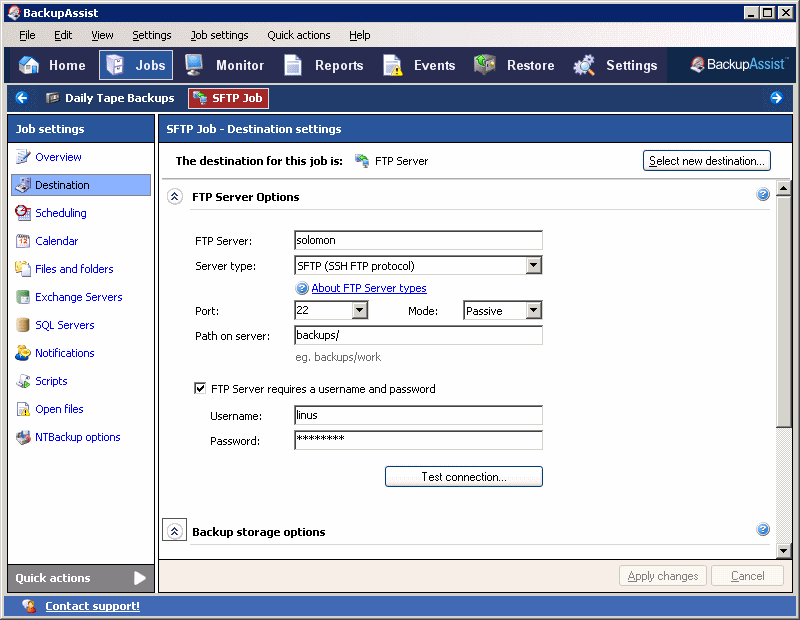The image size is (800, 620).
Task: Click the SQL Servers database icon
Action: click(x=23, y=325)
